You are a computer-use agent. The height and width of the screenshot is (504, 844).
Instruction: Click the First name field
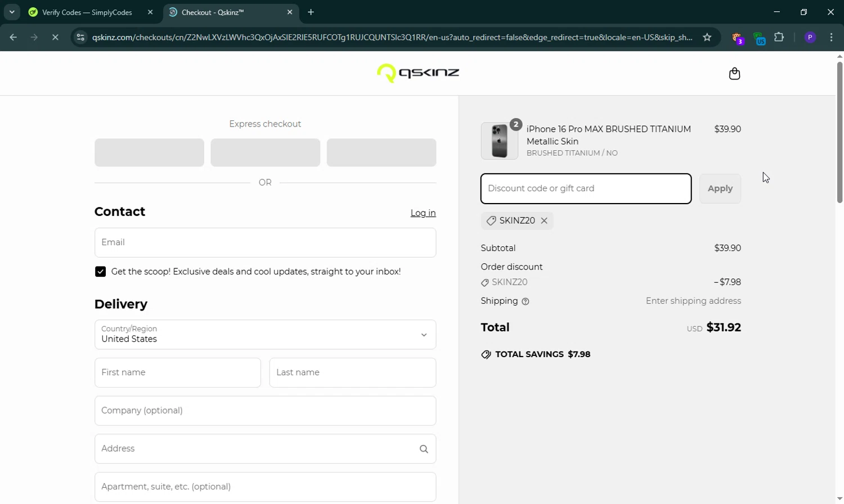178,372
